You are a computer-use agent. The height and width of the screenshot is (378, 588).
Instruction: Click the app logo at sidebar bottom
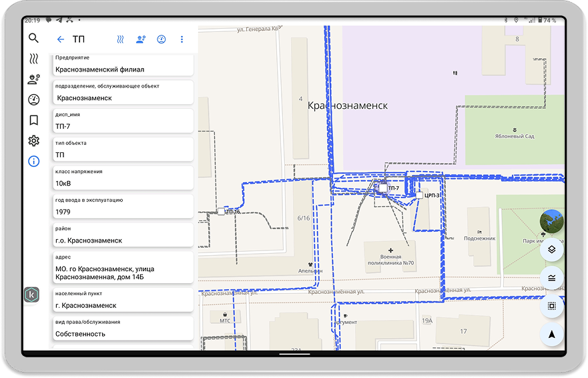(x=31, y=295)
